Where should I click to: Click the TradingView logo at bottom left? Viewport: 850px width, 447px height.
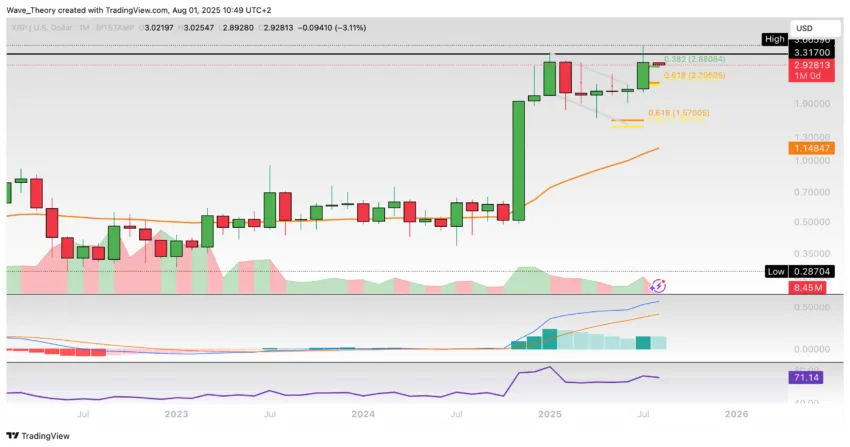[38, 436]
